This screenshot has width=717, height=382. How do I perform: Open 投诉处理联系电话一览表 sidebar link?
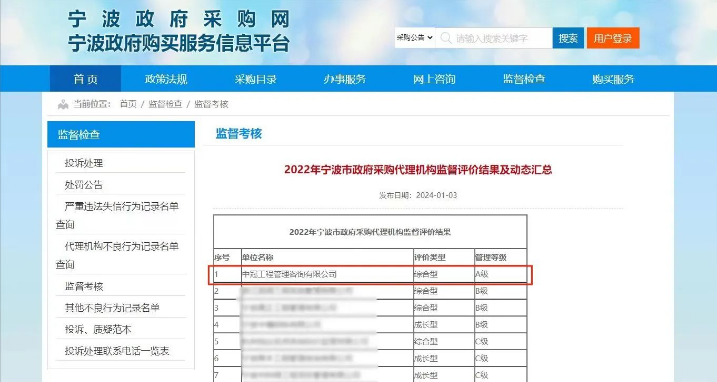pyautogui.click(x=117, y=351)
